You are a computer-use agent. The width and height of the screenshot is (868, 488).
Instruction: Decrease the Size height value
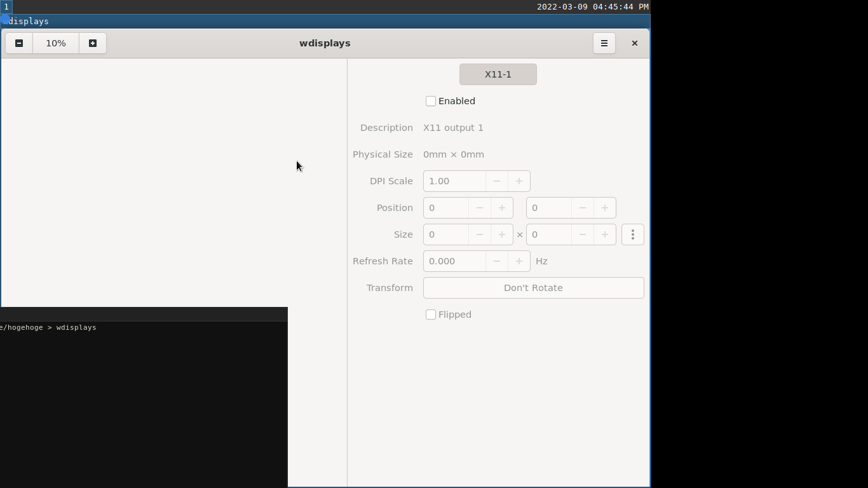(582, 234)
